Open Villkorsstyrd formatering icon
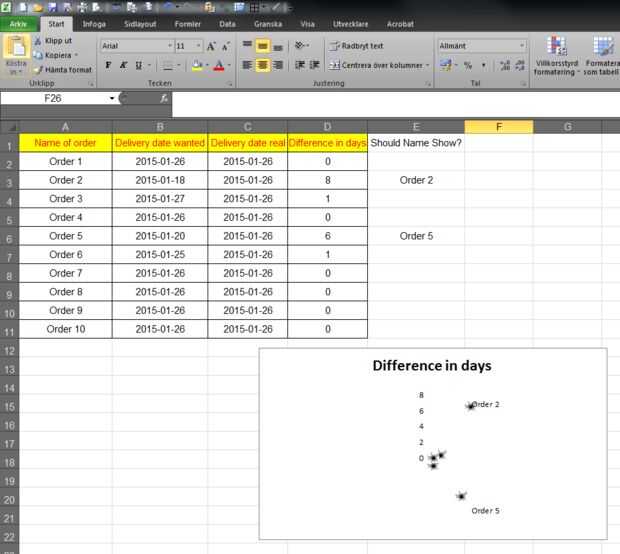This screenshot has width=620, height=554. click(556, 46)
